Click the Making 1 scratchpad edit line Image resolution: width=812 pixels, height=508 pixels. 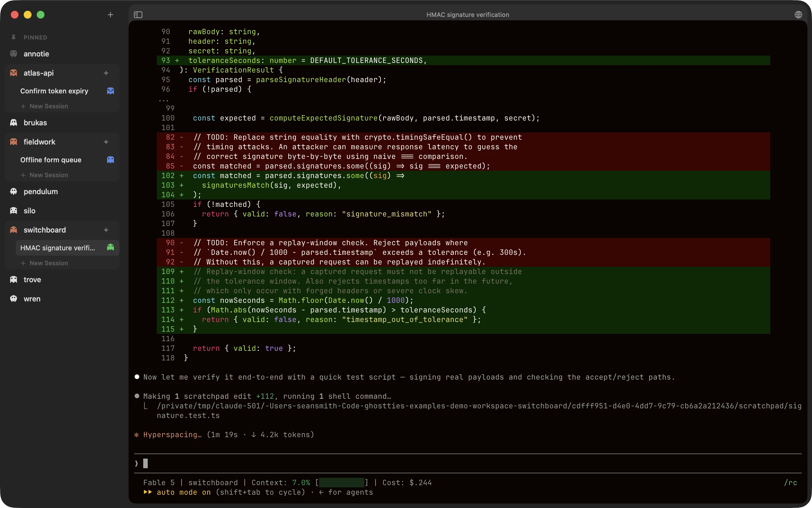(267, 396)
